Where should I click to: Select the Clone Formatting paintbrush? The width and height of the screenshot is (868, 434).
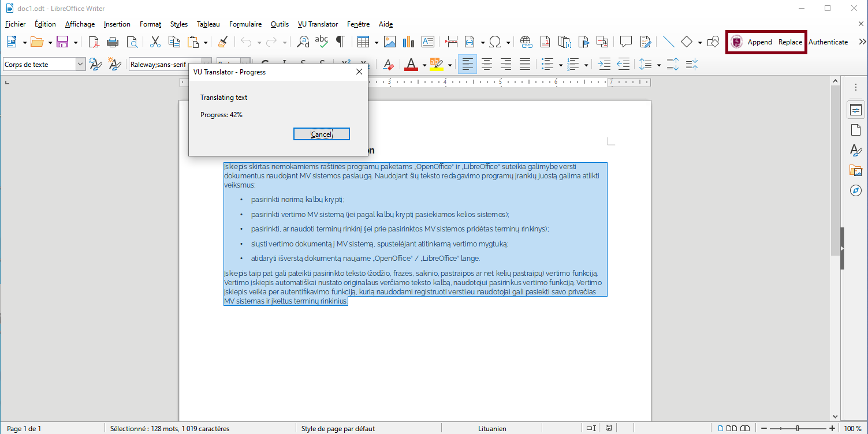223,42
